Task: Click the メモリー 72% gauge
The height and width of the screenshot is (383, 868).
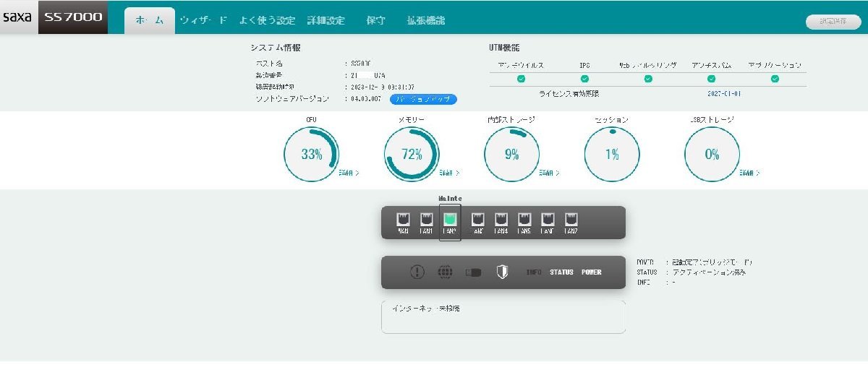Action: pyautogui.click(x=412, y=154)
